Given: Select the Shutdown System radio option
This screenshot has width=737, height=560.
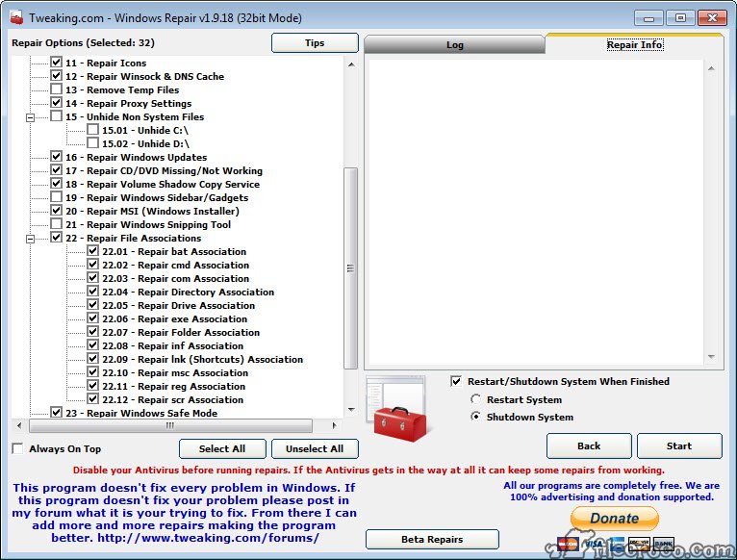Looking at the screenshot, I should tap(475, 417).
